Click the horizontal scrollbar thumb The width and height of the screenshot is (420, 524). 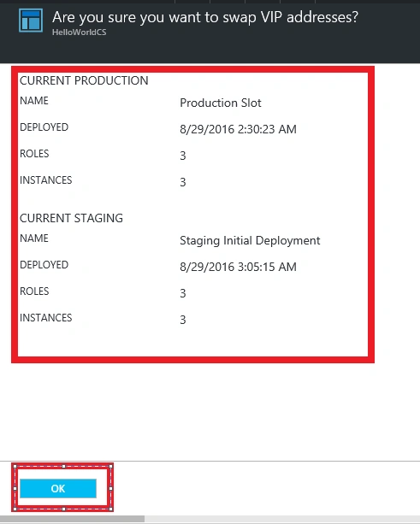click(x=72, y=519)
